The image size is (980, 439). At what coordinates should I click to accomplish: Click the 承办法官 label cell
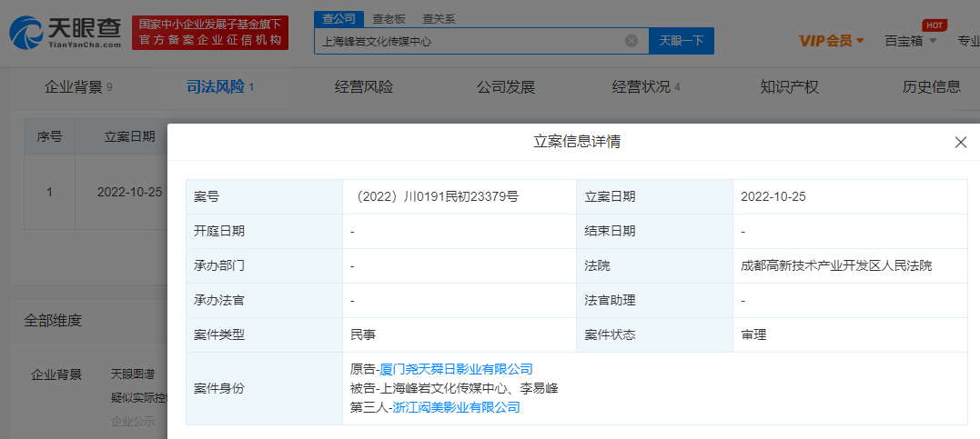[x=265, y=300]
